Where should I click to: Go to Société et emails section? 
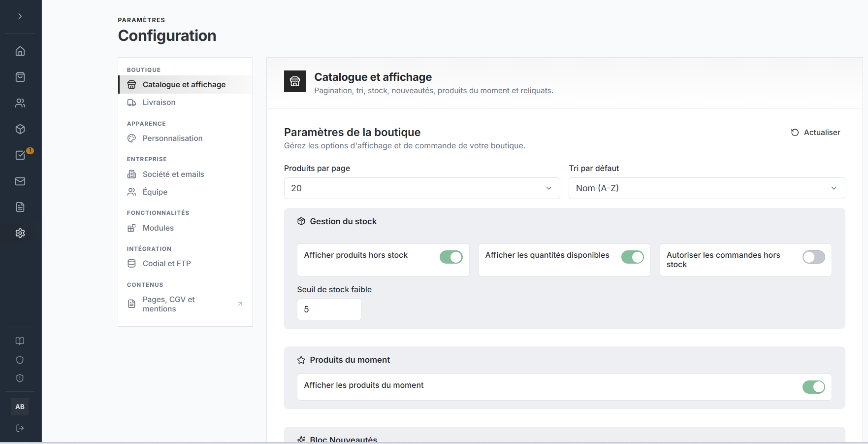[x=185, y=174]
